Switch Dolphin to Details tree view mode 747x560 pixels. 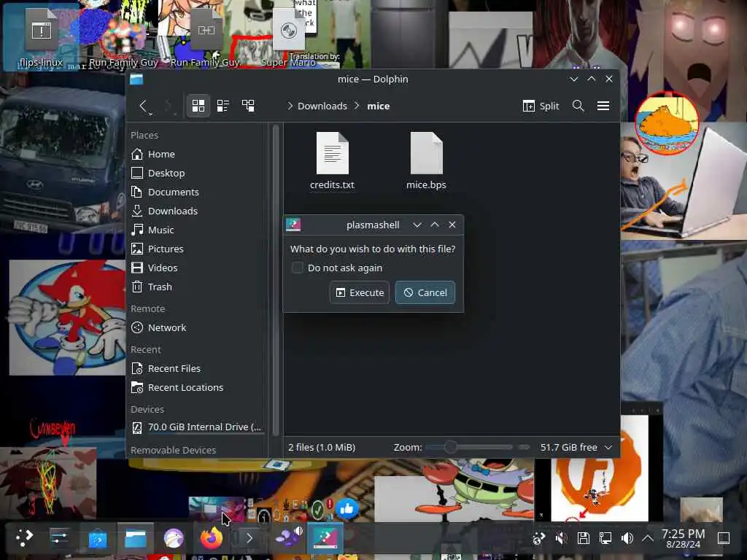pyautogui.click(x=248, y=106)
